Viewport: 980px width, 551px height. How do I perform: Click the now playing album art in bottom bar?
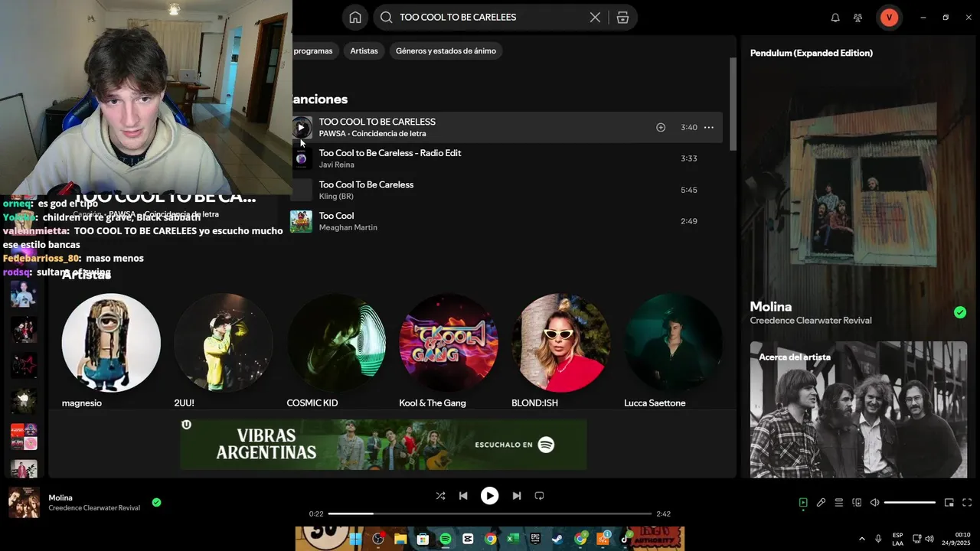click(24, 503)
